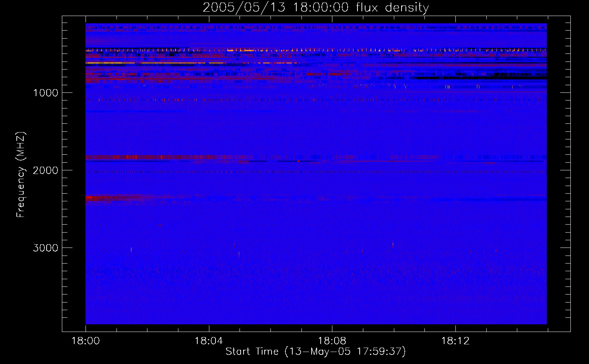Click the 'Start Time (13-May-05 17:59:37)' axis label

pyautogui.click(x=316, y=352)
